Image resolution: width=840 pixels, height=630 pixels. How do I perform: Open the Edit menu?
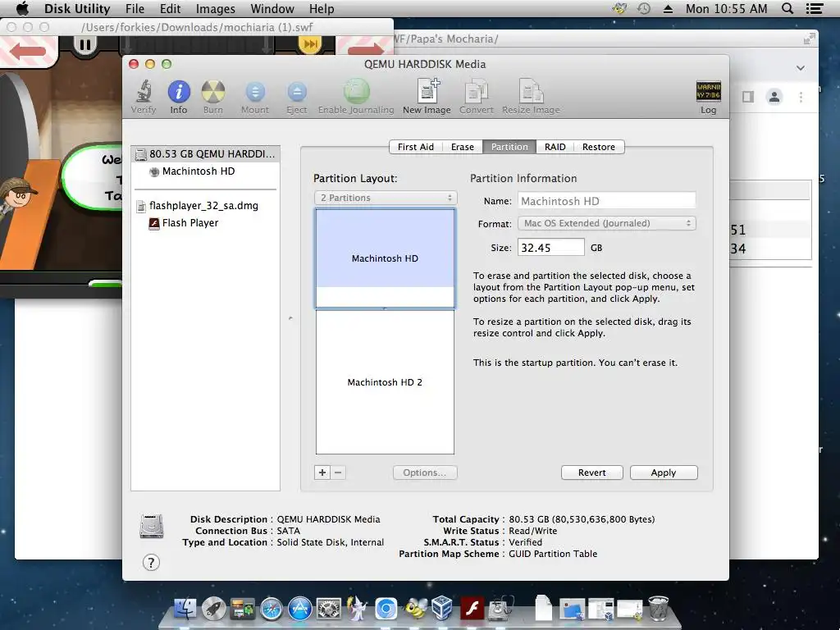(171, 8)
